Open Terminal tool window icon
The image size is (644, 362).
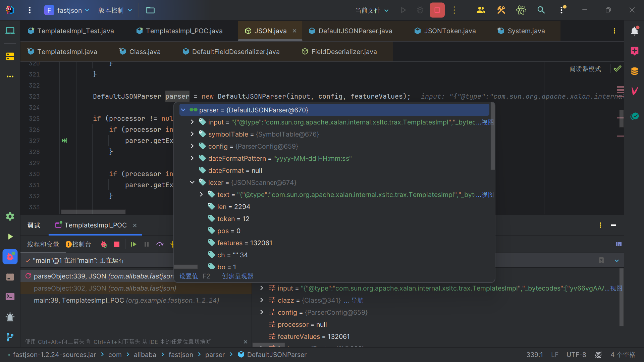(10, 297)
